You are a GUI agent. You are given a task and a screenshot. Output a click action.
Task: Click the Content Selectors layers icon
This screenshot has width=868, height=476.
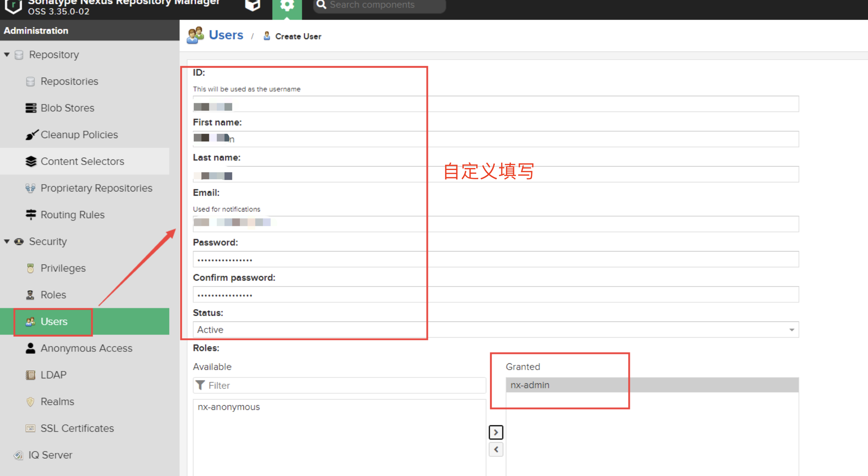pyautogui.click(x=31, y=161)
